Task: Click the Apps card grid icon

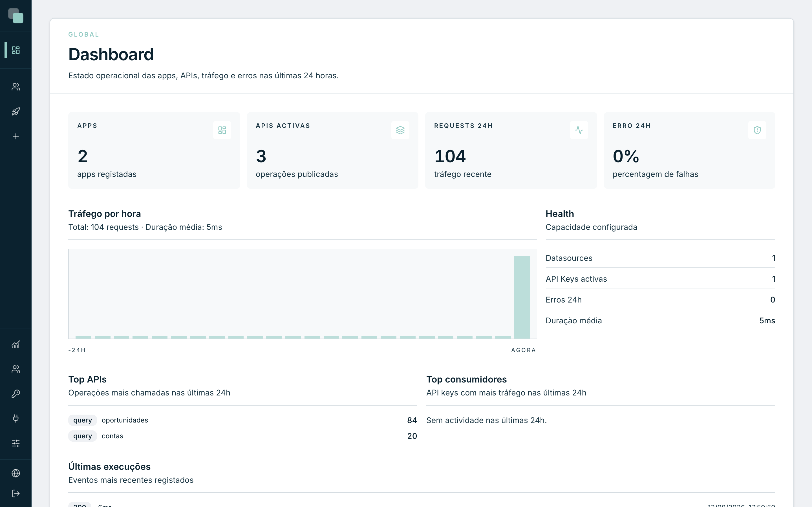Action: coord(222,130)
